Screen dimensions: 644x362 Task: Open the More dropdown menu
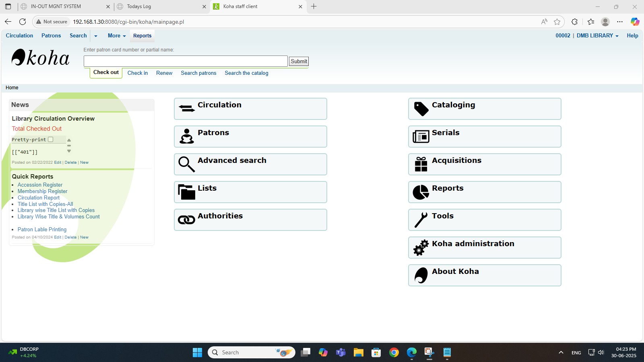[117, 36]
